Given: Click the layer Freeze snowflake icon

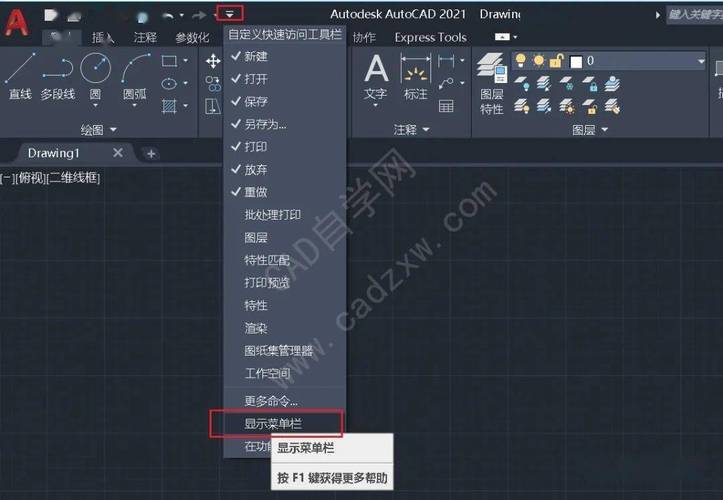Looking at the screenshot, I should (x=567, y=84).
